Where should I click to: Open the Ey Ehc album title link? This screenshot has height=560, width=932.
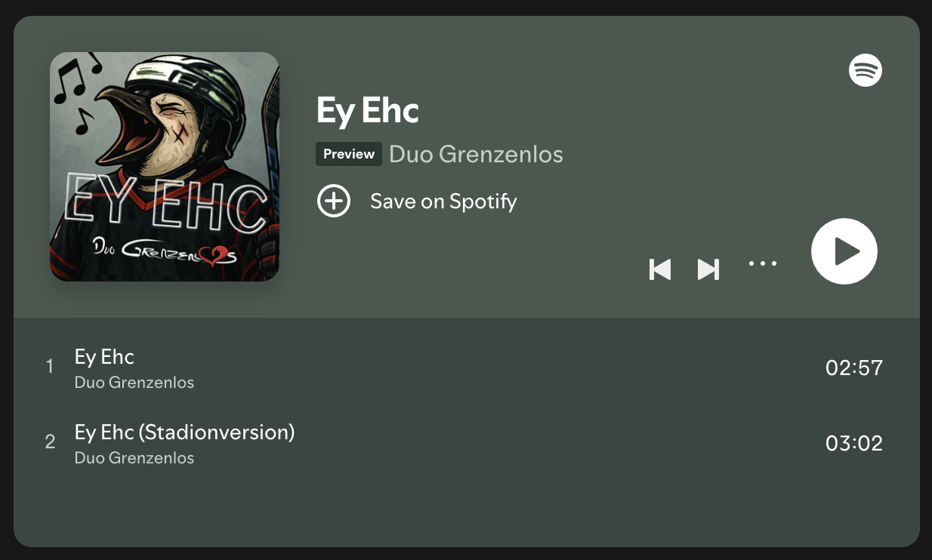368,110
